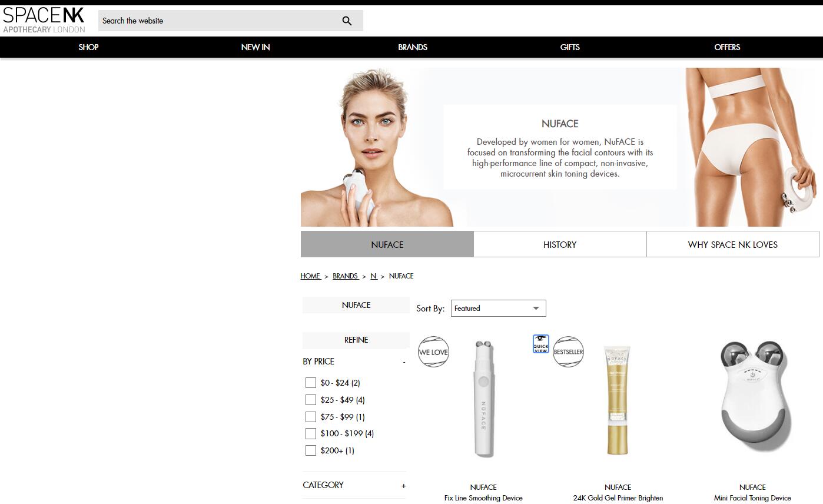
Task: Select the We Love badge
Action: coord(433,352)
